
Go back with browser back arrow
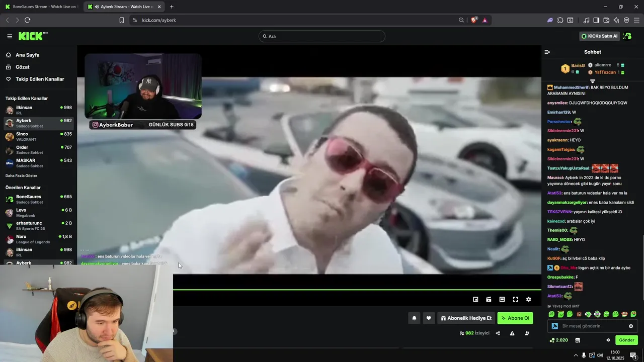click(x=7, y=20)
